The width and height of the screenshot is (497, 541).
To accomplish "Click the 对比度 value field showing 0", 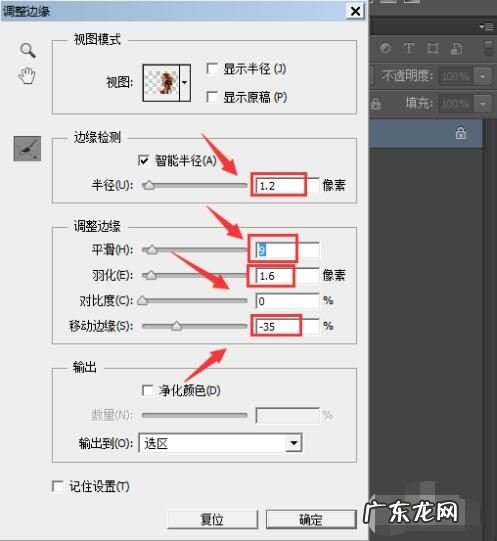I will [x=287, y=301].
